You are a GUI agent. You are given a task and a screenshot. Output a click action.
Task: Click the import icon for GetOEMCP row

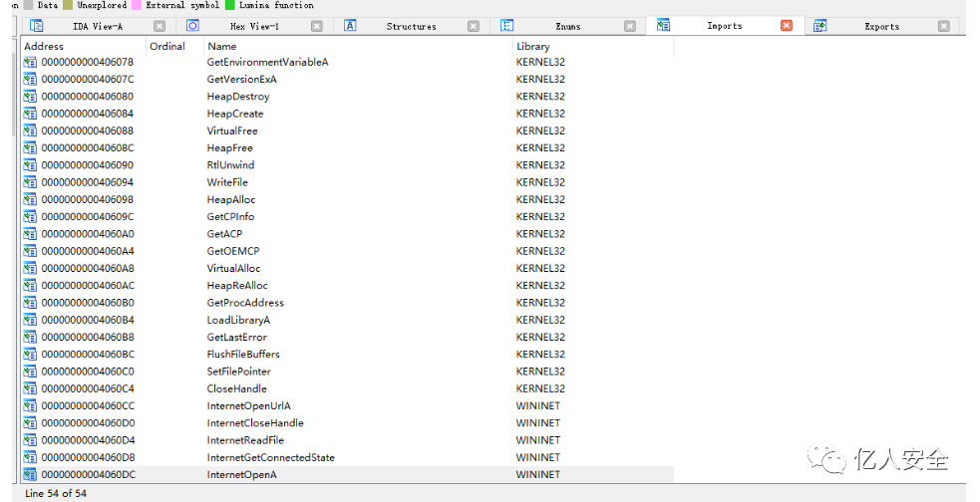(x=30, y=251)
